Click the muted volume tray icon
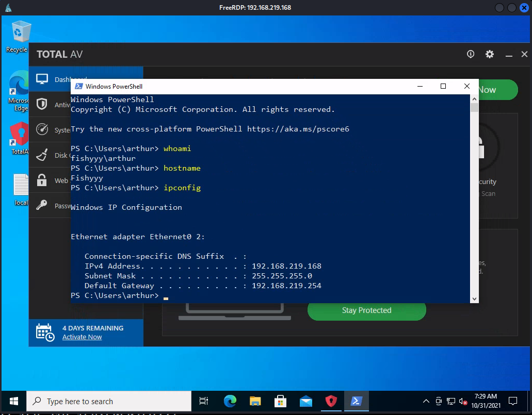The height and width of the screenshot is (415, 532). (x=463, y=402)
